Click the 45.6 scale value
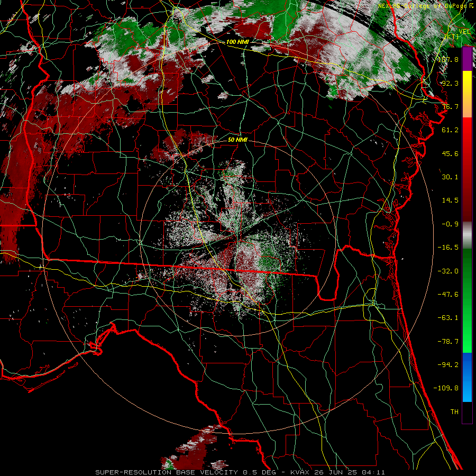 coord(450,153)
